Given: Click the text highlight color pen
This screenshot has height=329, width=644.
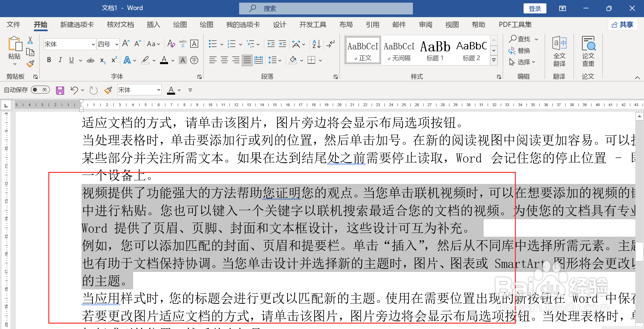Looking at the screenshot, I should (145, 60).
